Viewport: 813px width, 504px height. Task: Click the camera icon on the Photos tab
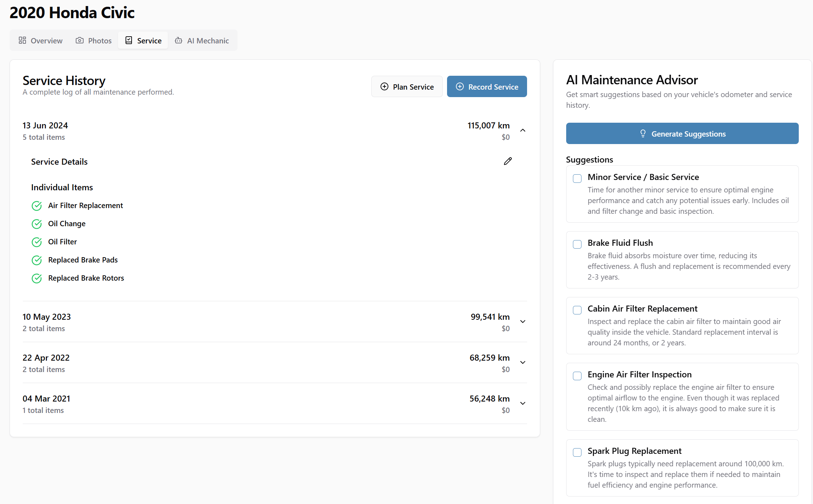tap(80, 41)
